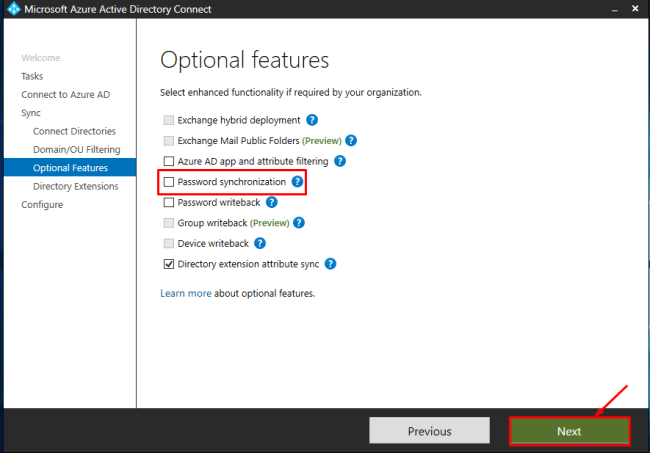Open Directory Extensions step
The image size is (650, 453).
coord(75,186)
